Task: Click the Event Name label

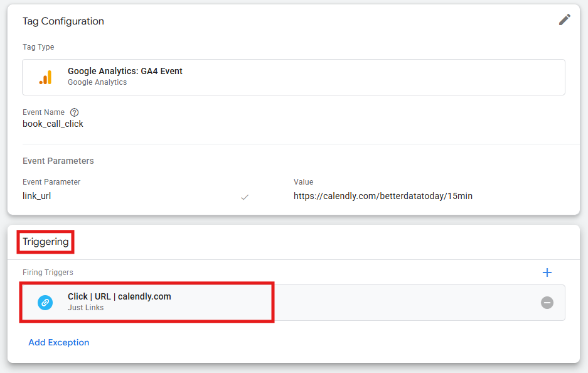Action: 43,112
